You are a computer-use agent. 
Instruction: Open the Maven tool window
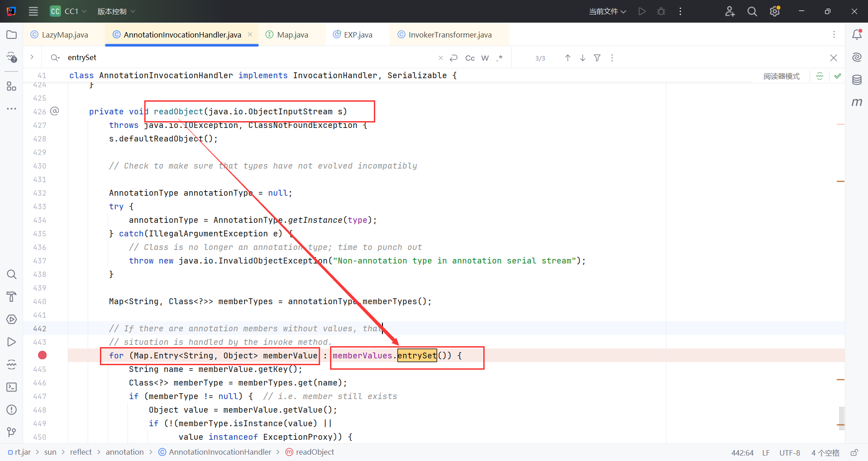857,103
